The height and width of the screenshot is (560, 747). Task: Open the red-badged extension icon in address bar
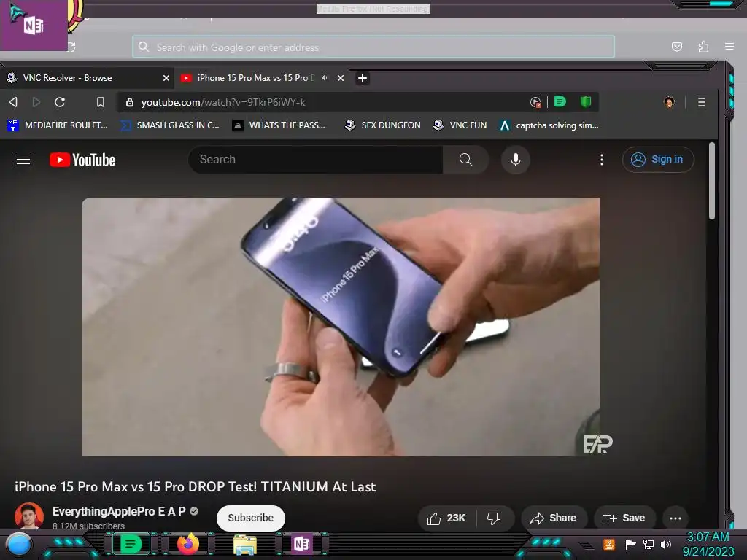(x=535, y=102)
